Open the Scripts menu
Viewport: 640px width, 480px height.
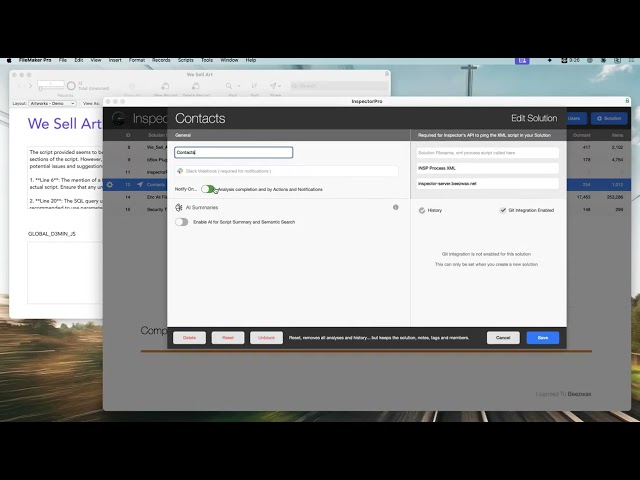[x=186, y=60]
